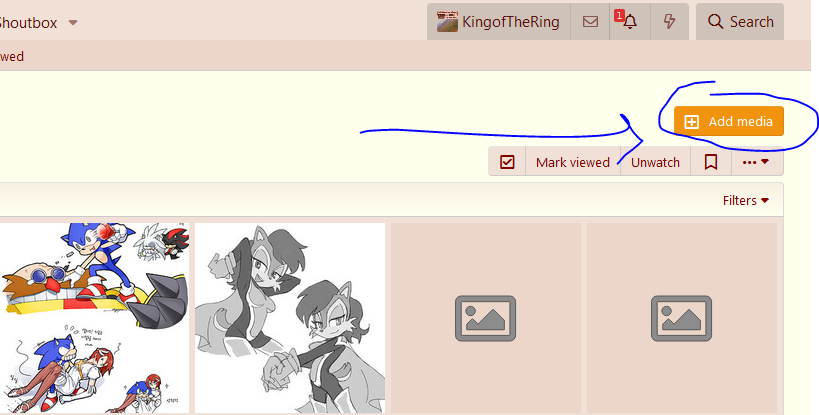The width and height of the screenshot is (819, 415).
Task: Click the lightning bolt what's new icon
Action: click(x=669, y=22)
